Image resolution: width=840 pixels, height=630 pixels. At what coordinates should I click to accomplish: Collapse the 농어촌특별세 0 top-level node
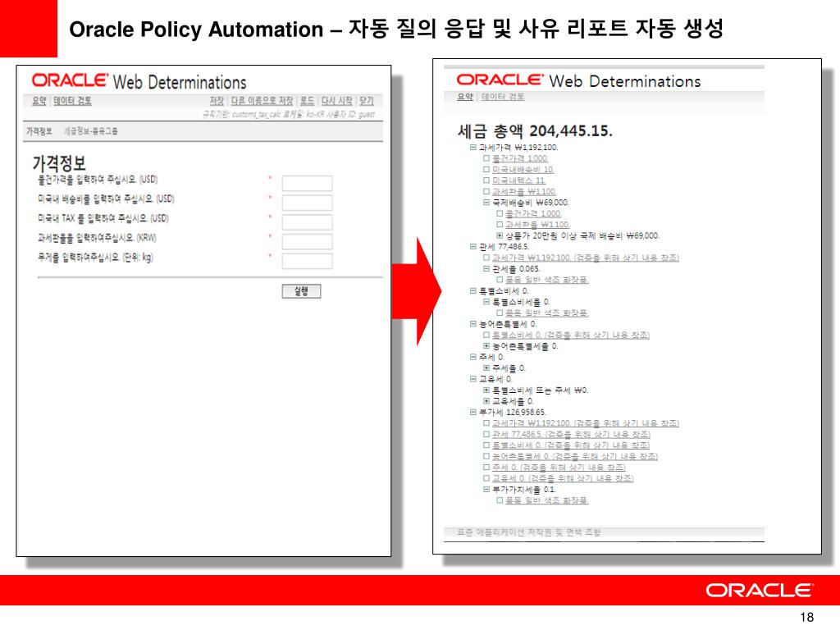473,323
